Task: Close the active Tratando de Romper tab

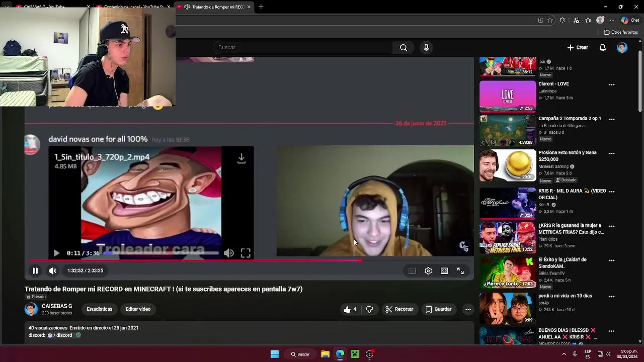Action: (249, 7)
